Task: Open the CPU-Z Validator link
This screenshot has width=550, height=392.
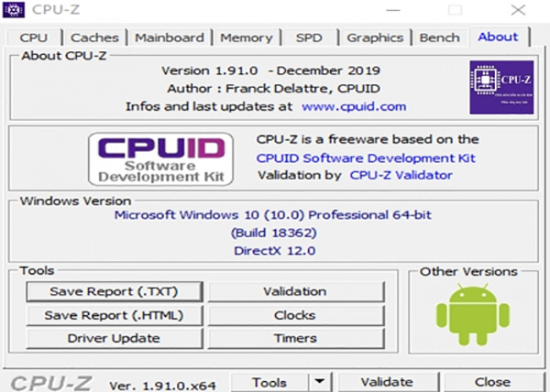Action: tap(401, 175)
